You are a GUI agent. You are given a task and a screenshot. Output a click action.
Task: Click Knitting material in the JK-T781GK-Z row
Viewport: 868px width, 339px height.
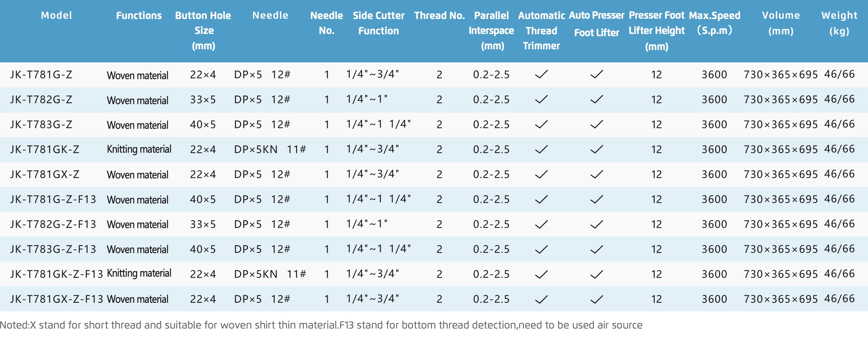coord(139,149)
